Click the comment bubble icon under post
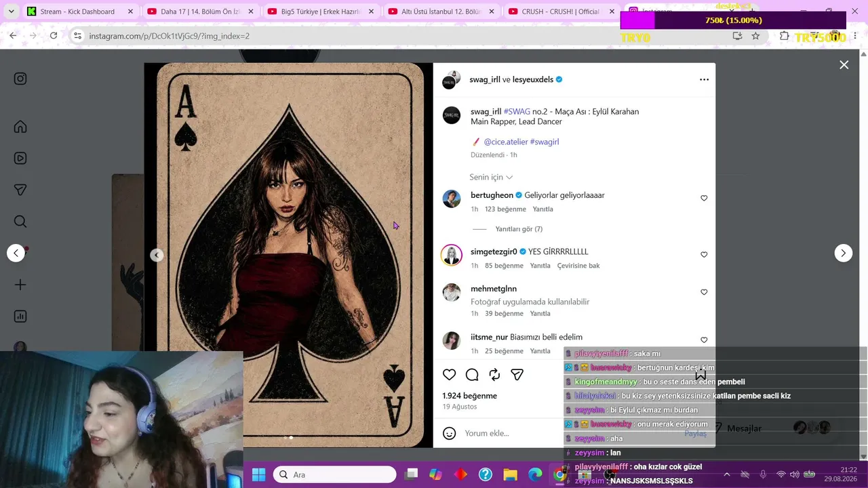The height and width of the screenshot is (488, 868). point(472,375)
